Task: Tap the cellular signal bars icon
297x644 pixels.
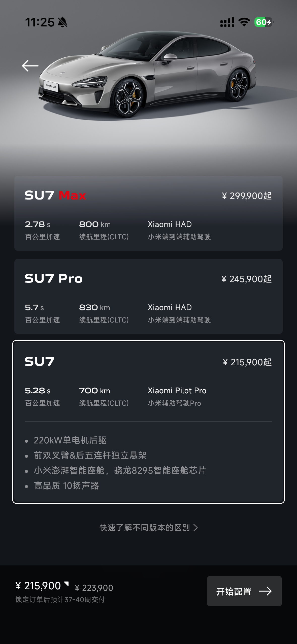Action: 227,22
